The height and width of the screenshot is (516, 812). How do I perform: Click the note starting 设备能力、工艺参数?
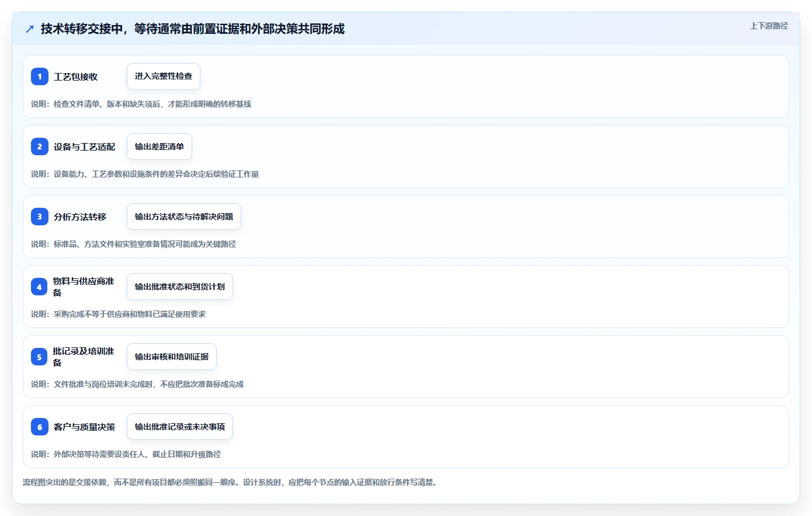(145, 174)
